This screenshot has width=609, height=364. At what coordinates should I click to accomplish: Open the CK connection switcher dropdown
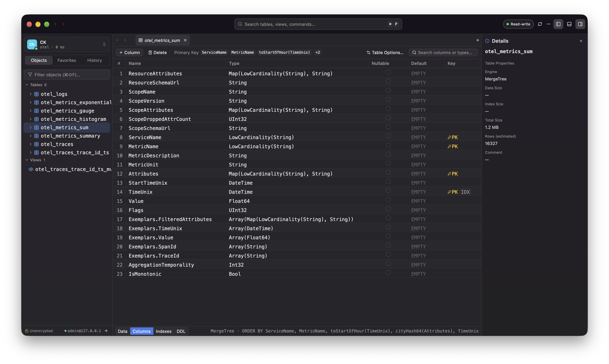tap(67, 44)
